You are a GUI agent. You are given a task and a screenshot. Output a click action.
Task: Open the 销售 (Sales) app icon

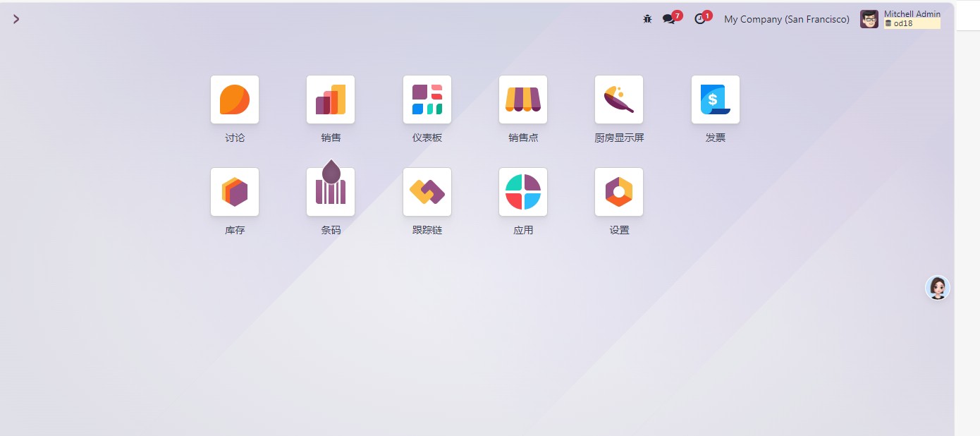331,99
